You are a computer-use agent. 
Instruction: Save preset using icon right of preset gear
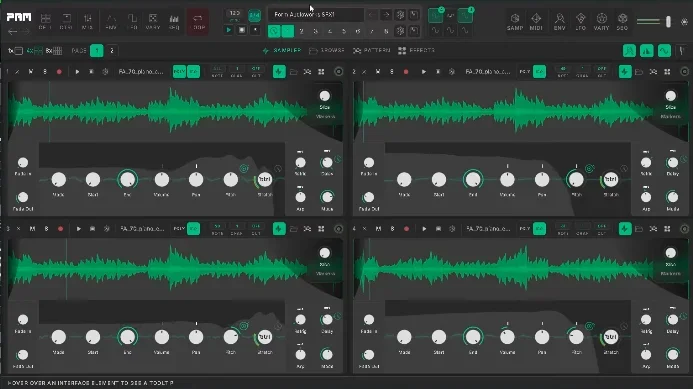(x=414, y=15)
